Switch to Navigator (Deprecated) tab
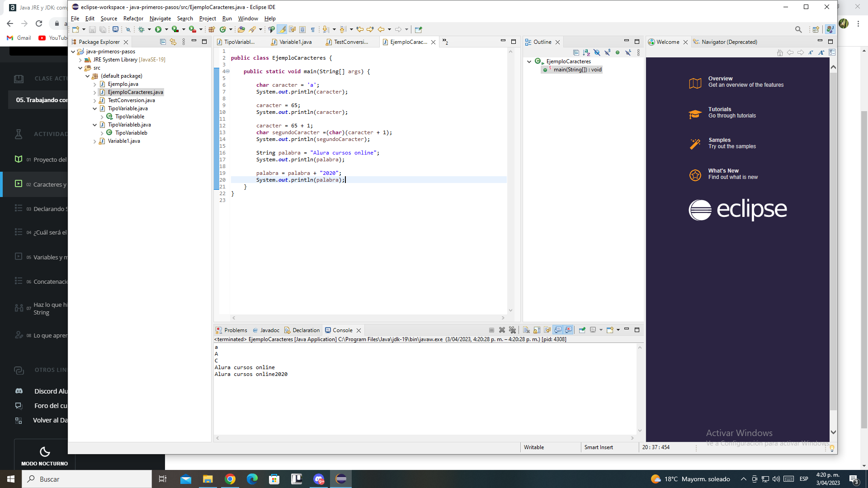Screen dimensions: 868x488 [725, 42]
